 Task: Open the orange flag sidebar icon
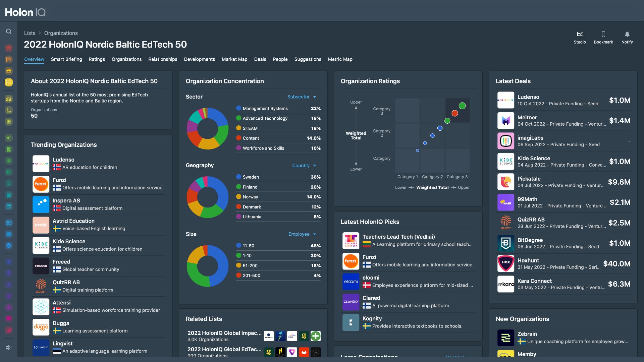pos(9,59)
